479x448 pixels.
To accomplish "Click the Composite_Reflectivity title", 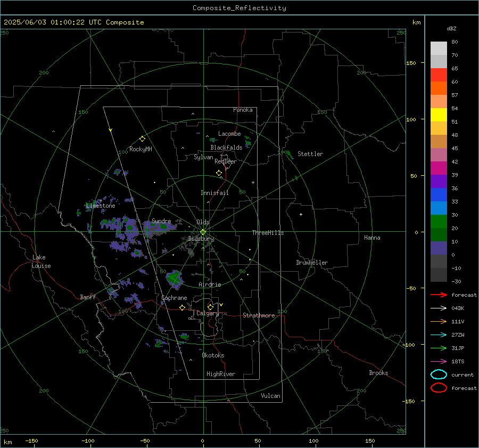I will click(x=240, y=8).
